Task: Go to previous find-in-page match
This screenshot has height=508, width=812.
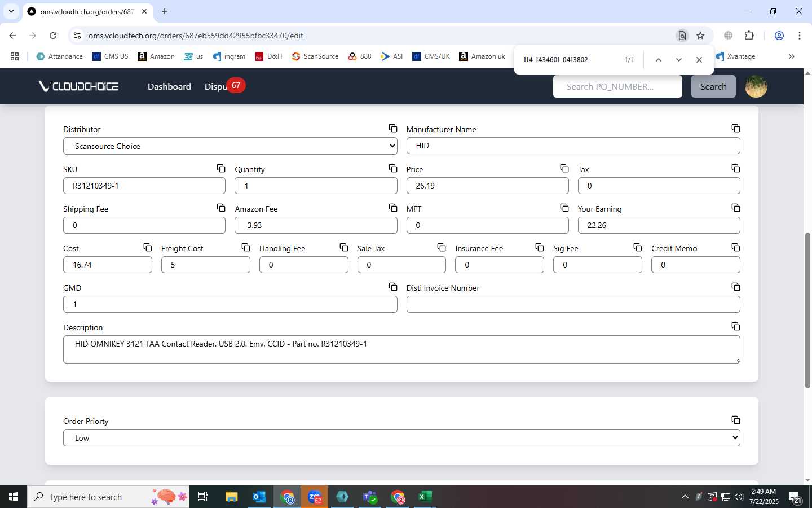Action: pyautogui.click(x=658, y=60)
